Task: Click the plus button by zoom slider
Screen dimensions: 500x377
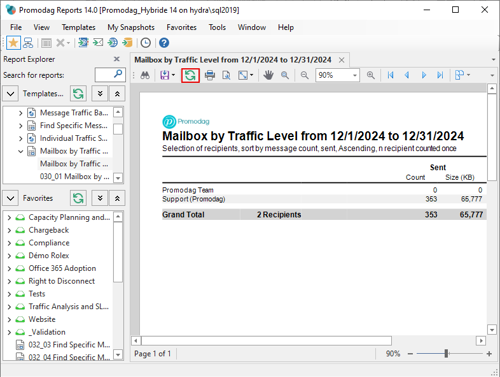Action: (489, 354)
